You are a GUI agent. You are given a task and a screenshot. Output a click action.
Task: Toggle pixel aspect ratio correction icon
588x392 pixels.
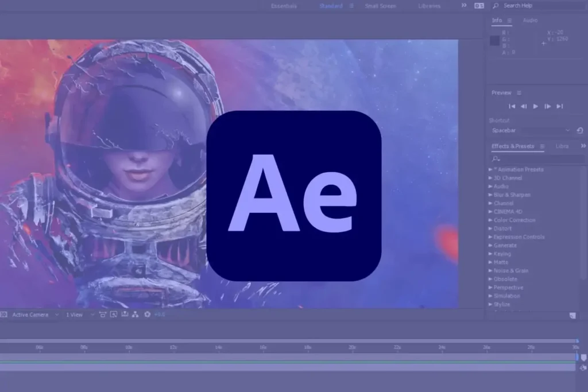coord(102,315)
